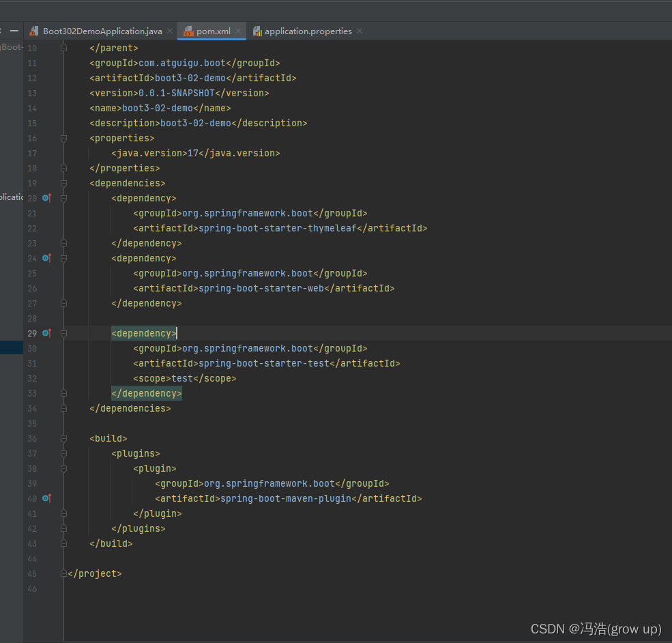Close the application.properties tab
The image size is (672, 643).
point(359,31)
